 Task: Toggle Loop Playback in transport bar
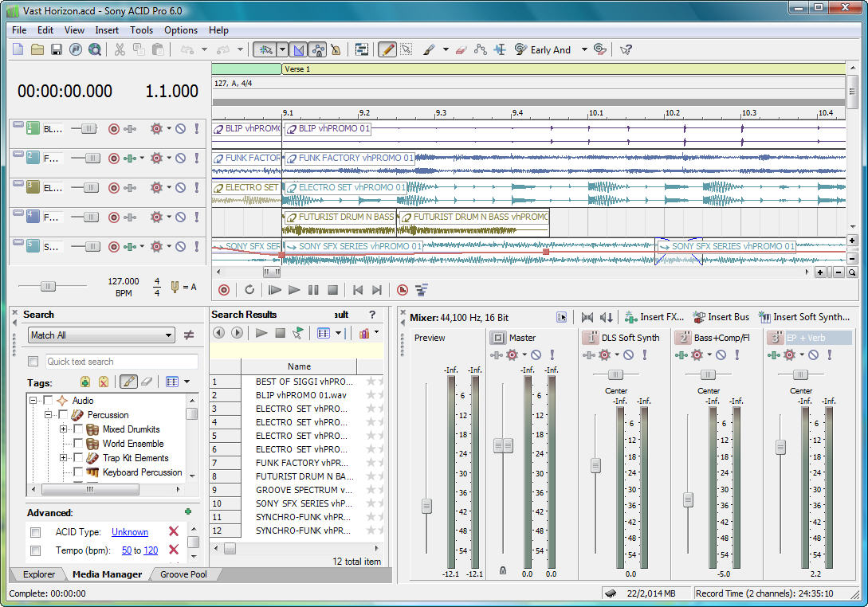pos(249,290)
